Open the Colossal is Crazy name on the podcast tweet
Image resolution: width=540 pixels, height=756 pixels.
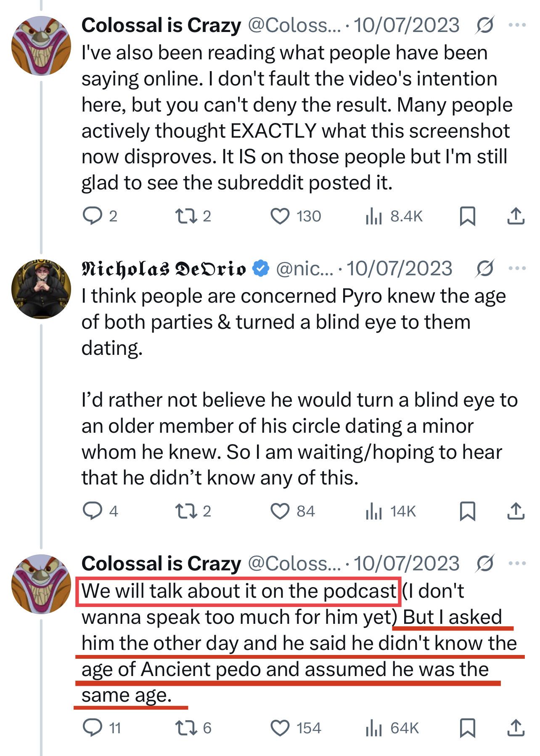coord(161,563)
